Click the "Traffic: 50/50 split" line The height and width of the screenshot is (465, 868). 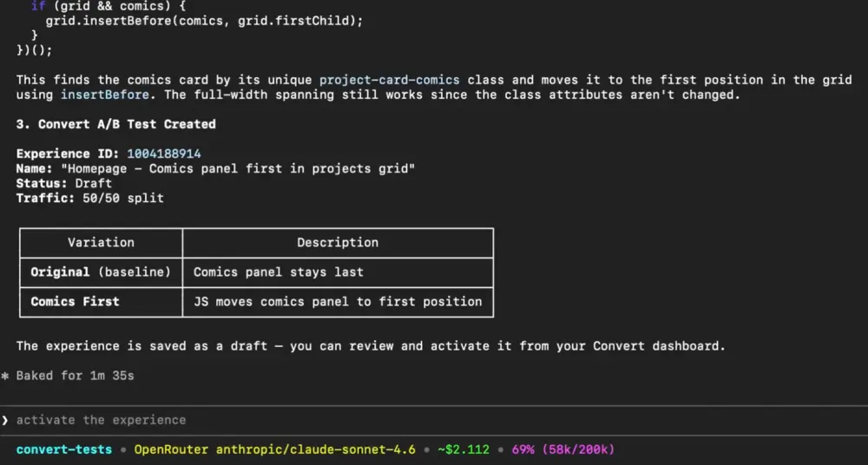coord(89,198)
